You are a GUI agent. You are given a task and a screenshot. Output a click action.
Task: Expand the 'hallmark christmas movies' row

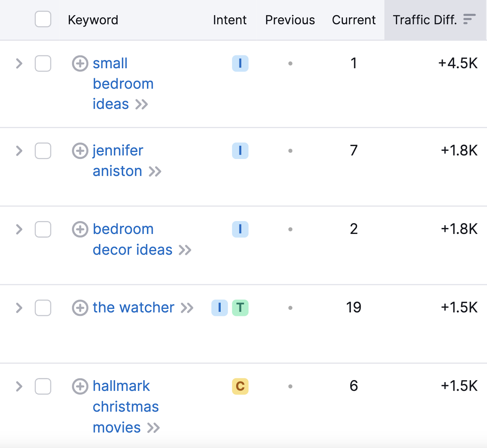point(19,386)
